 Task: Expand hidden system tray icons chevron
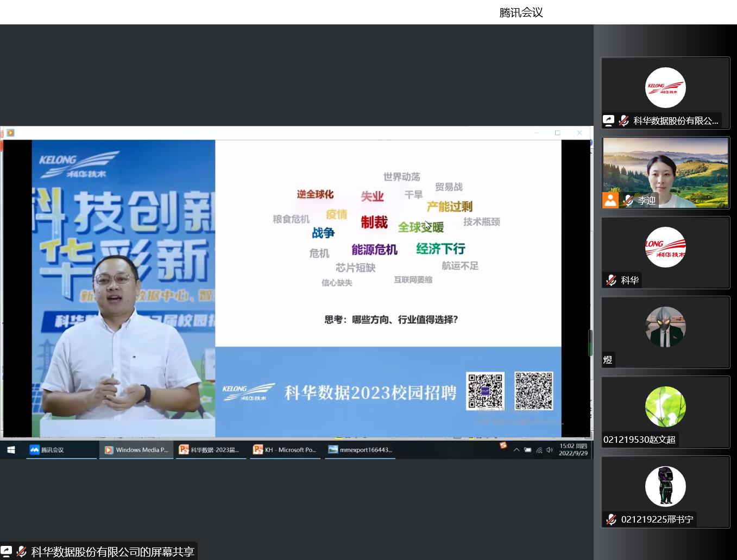516,450
